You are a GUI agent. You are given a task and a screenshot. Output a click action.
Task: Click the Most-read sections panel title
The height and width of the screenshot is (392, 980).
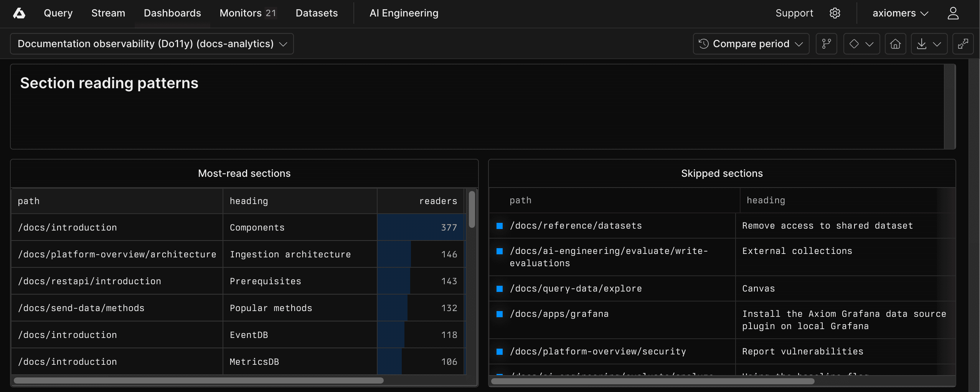click(244, 173)
